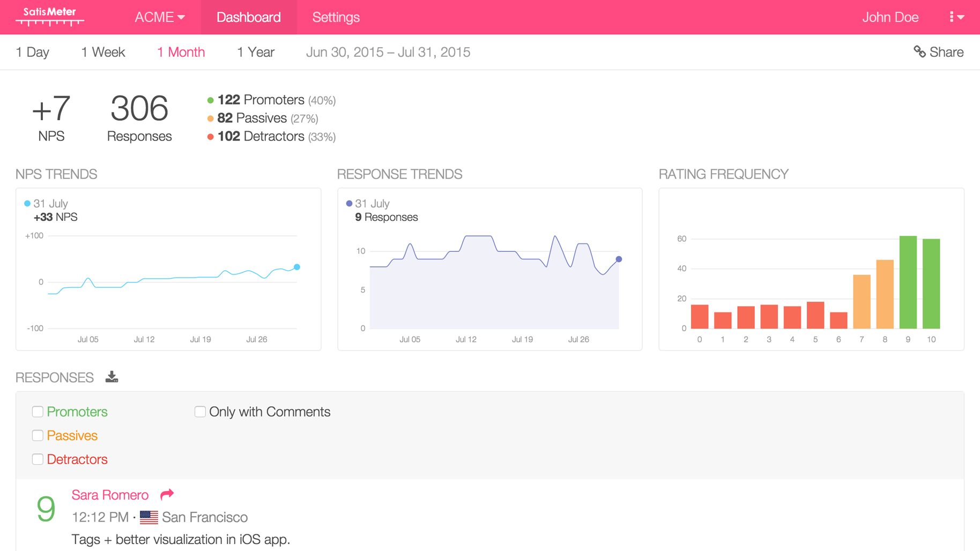Click the SatisMeter logo
This screenshot has height=551, width=980.
click(x=49, y=17)
